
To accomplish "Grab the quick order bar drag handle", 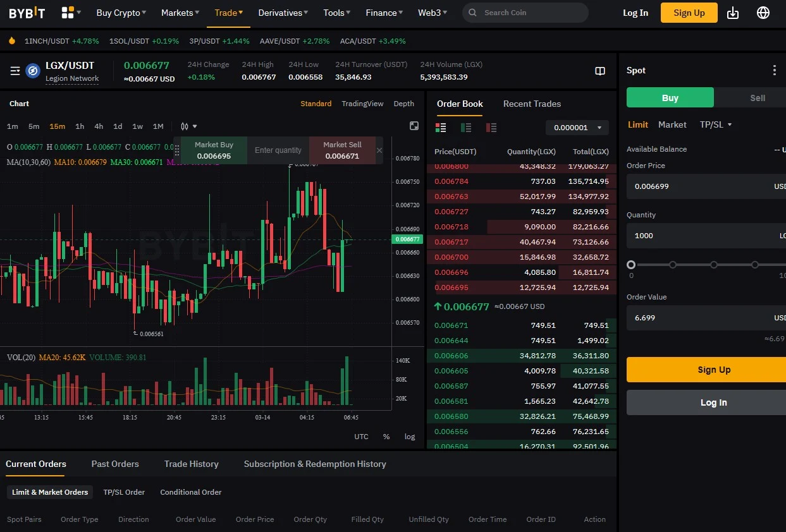I will [177, 150].
